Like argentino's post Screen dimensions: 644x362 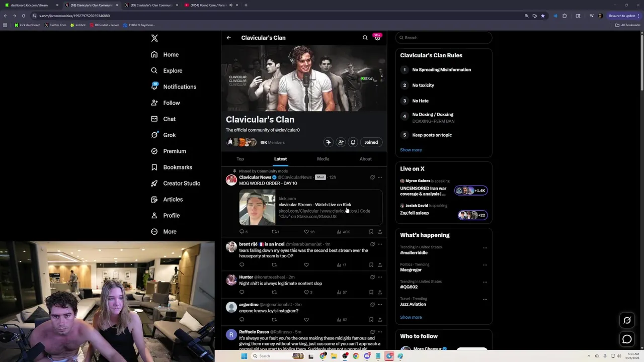click(x=306, y=320)
